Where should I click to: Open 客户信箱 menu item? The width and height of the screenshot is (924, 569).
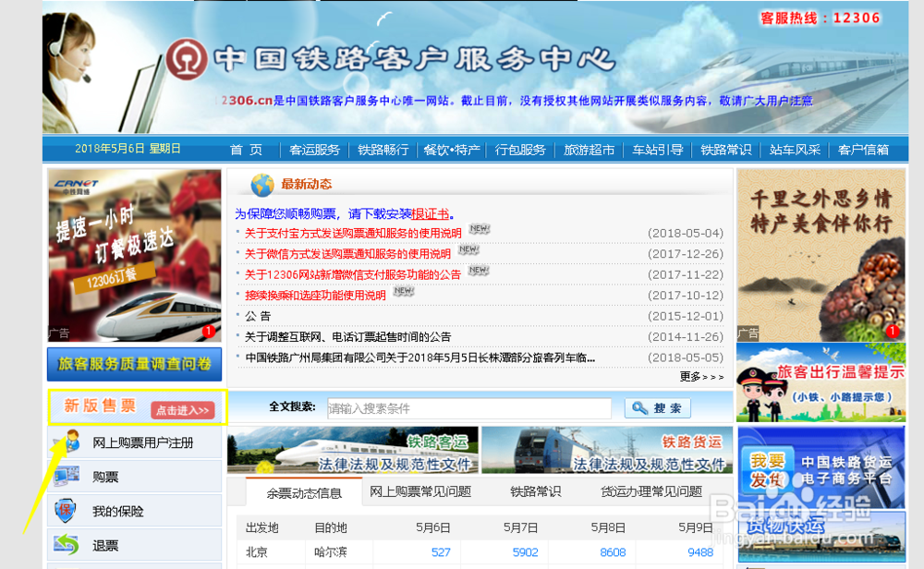[863, 150]
